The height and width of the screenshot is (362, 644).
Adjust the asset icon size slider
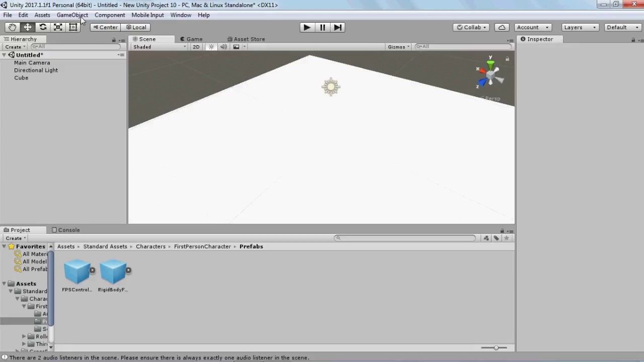496,348
